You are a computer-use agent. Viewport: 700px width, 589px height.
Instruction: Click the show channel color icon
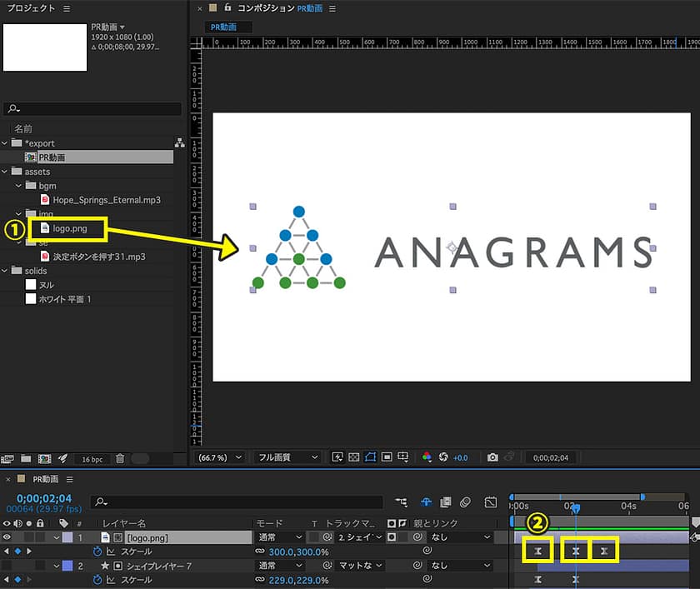[x=427, y=457]
